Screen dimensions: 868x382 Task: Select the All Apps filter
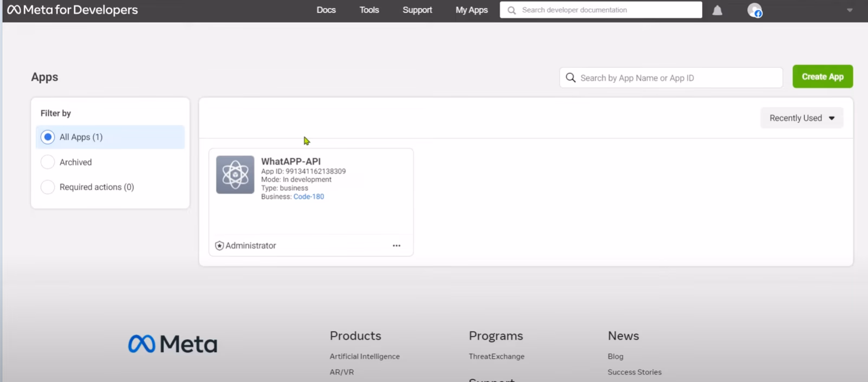[48, 137]
